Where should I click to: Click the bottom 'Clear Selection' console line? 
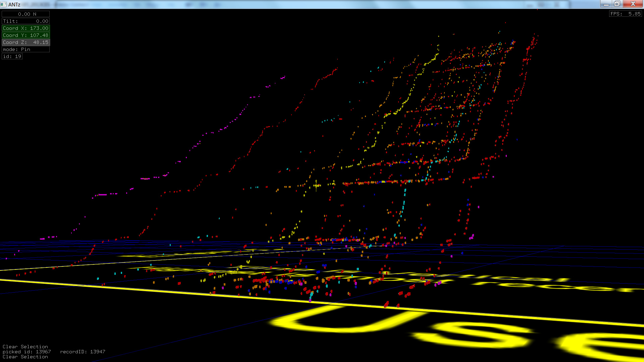[25, 357]
